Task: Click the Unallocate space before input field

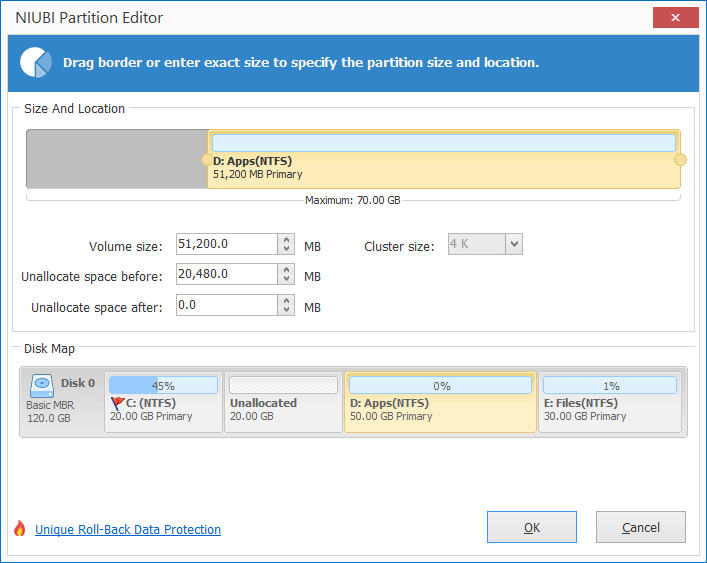Action: (227, 274)
